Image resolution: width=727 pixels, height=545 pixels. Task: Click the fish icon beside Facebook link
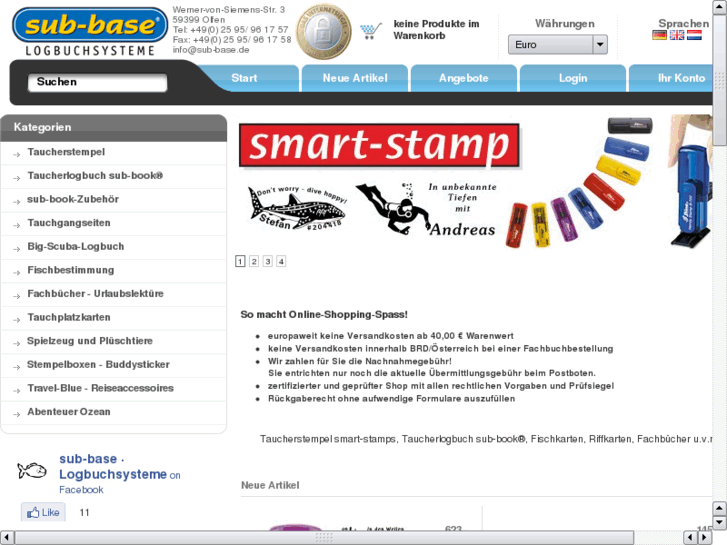(32, 470)
